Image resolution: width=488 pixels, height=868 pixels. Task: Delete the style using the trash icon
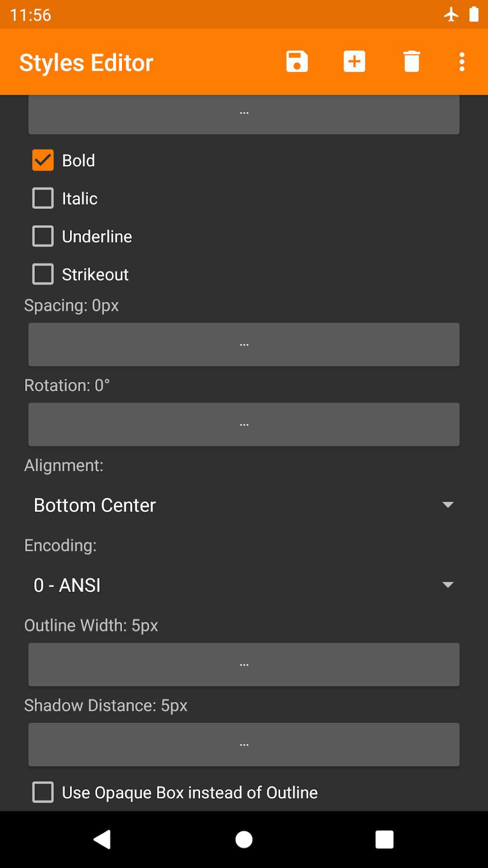pyautogui.click(x=412, y=62)
